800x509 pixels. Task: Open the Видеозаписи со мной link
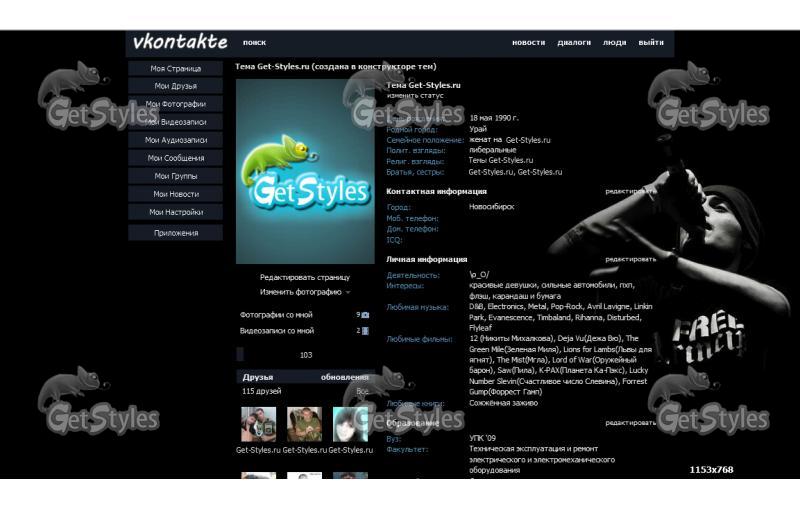[x=277, y=331]
